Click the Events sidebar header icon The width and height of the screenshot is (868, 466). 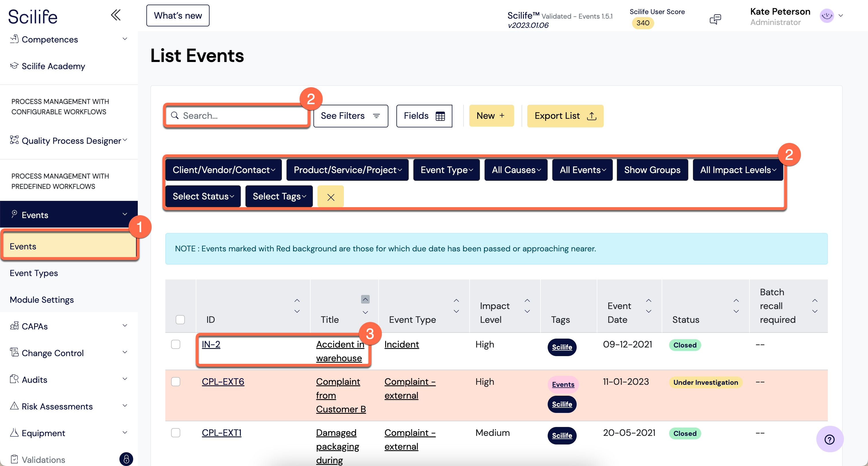(14, 214)
